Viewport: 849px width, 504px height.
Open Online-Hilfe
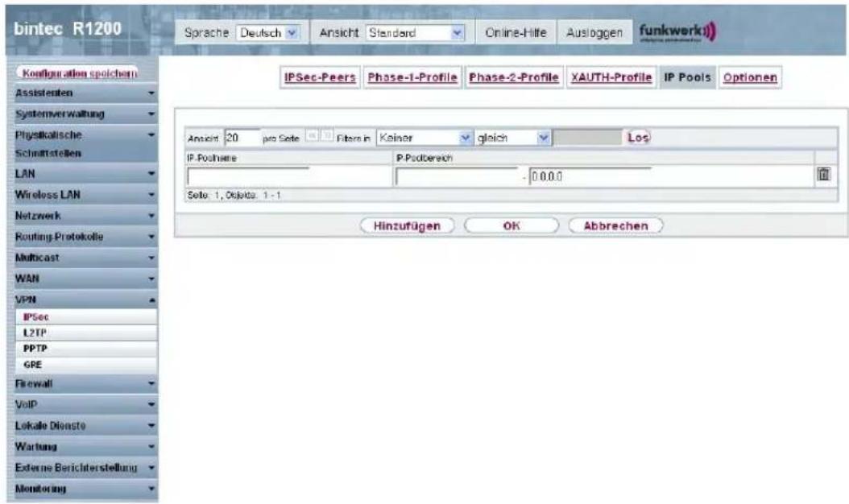click(516, 33)
